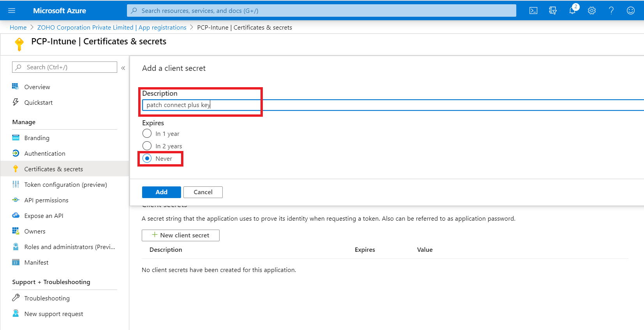Open the Azure portal hamburger menu
Image resolution: width=644 pixels, height=330 pixels.
[x=12, y=11]
